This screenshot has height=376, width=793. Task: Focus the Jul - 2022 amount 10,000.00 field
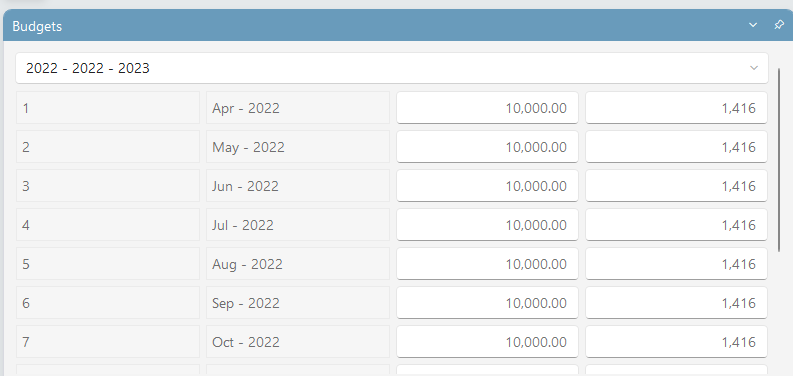(x=487, y=225)
